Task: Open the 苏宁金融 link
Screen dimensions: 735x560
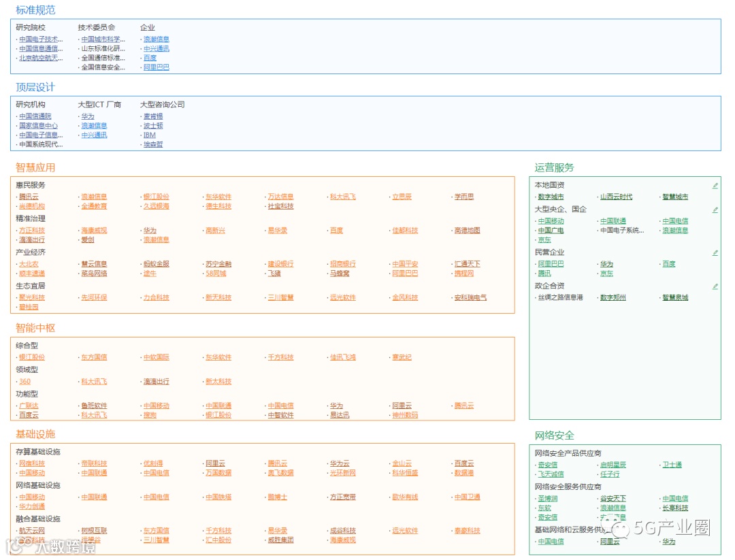Action: (218, 264)
